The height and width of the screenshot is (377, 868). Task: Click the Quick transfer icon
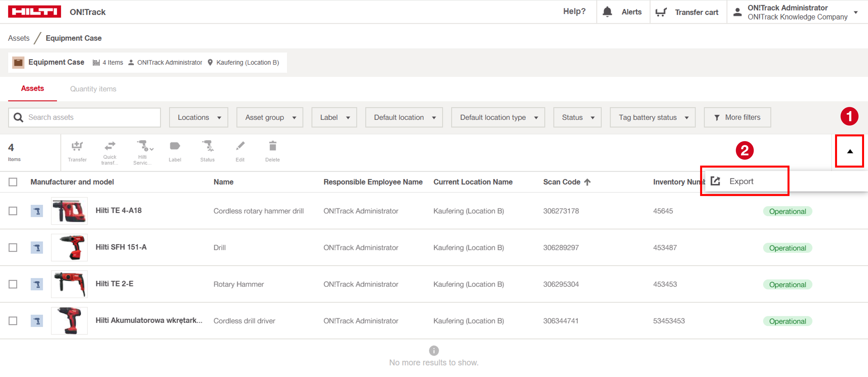[110, 146]
